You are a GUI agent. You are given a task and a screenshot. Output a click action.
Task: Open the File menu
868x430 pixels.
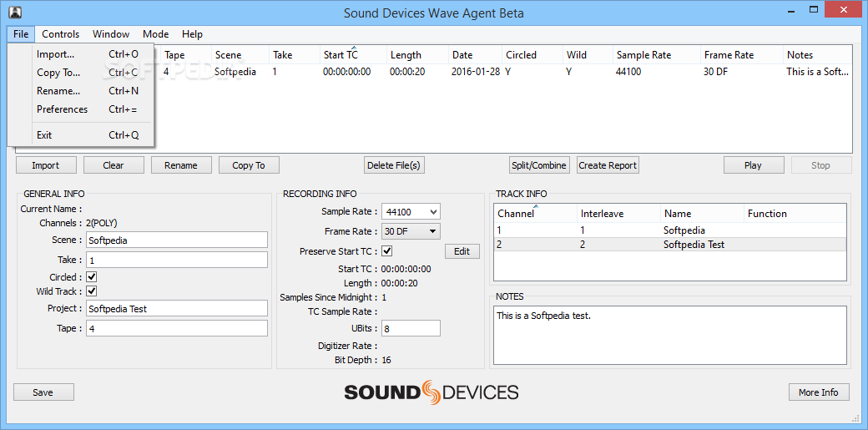click(21, 34)
